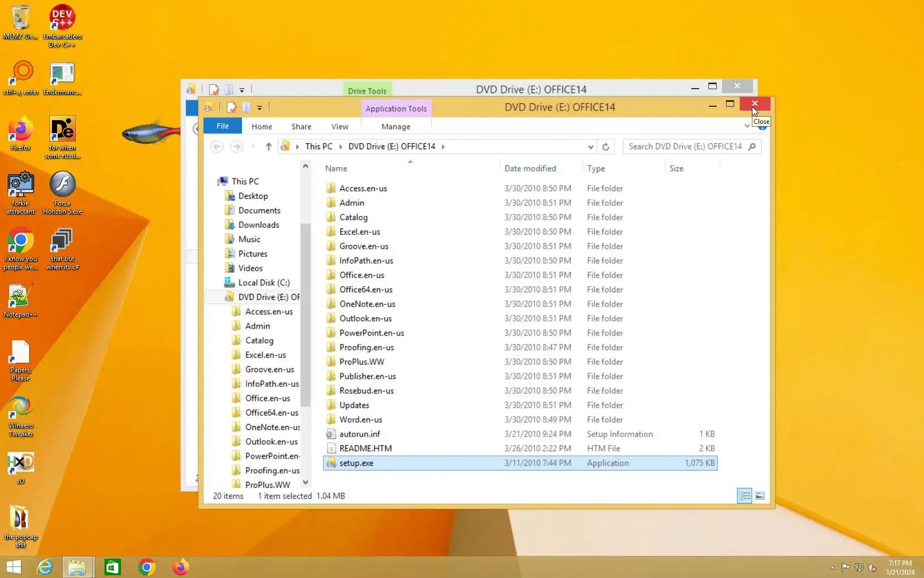Open the Customize Quick Access Toolbar dropdown in front window
This screenshot has width=924, height=578.
(x=260, y=108)
